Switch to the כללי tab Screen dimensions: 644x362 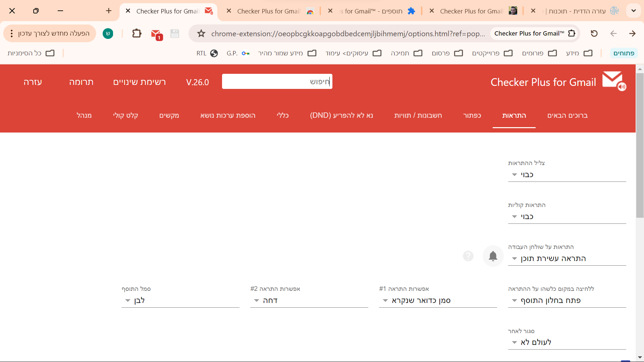tap(282, 115)
